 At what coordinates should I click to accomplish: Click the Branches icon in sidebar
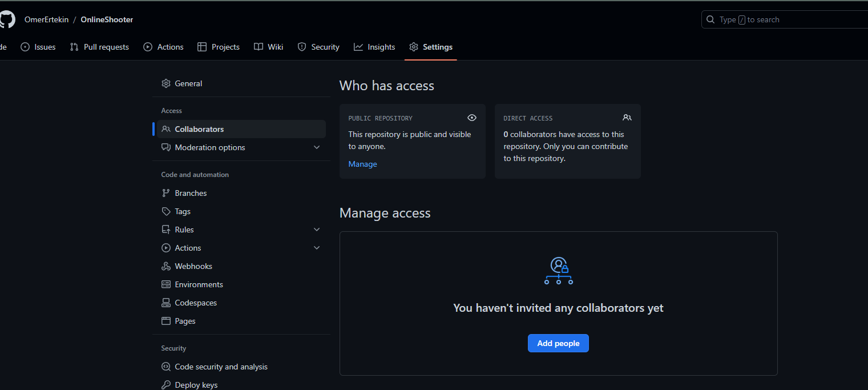(x=166, y=193)
